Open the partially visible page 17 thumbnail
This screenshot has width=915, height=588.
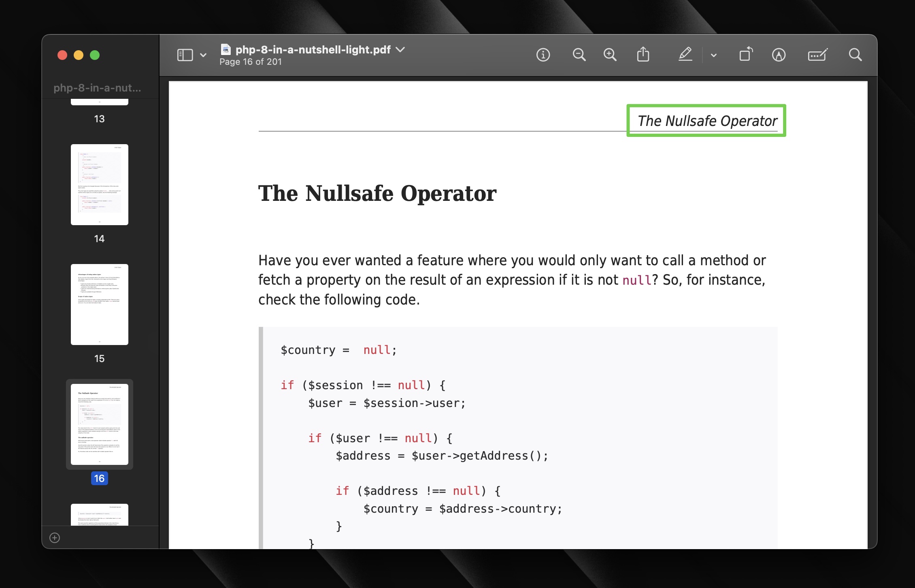[100, 515]
